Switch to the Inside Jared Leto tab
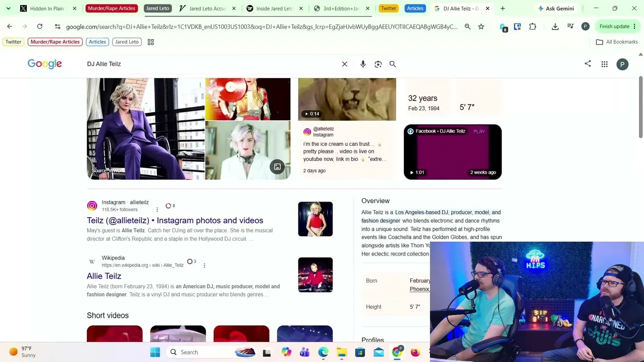 [274, 9]
